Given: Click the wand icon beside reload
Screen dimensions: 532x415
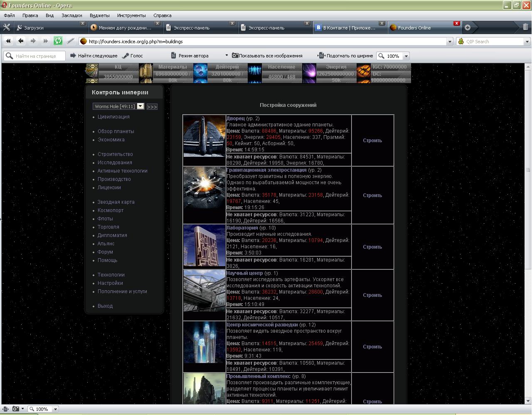Looking at the screenshot, I should (71, 41).
